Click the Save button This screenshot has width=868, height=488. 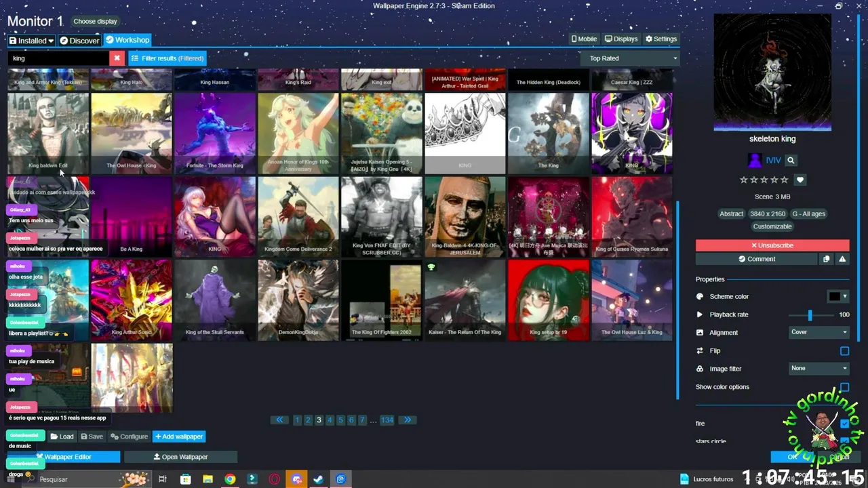coord(92,437)
